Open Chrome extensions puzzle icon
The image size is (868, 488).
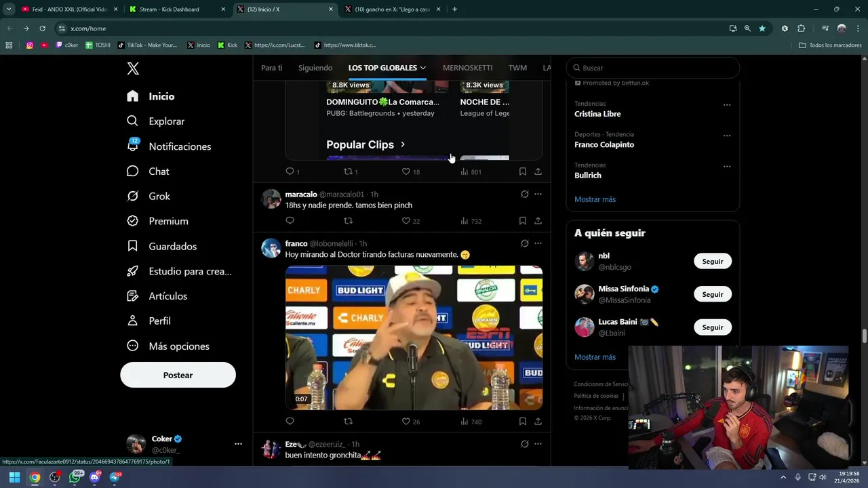tap(801, 28)
